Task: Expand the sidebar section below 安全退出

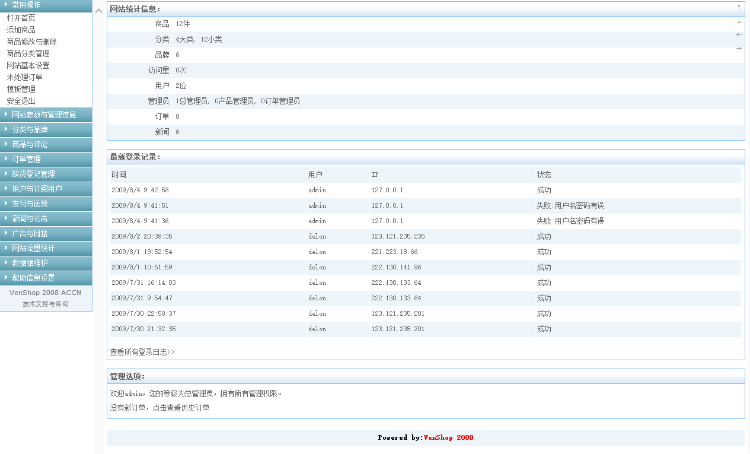Action: 46,115
